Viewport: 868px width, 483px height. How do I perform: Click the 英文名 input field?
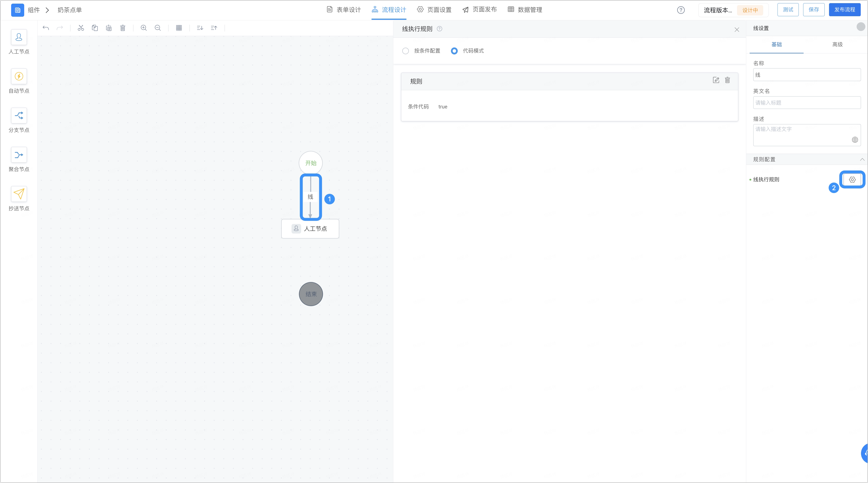[x=807, y=103]
